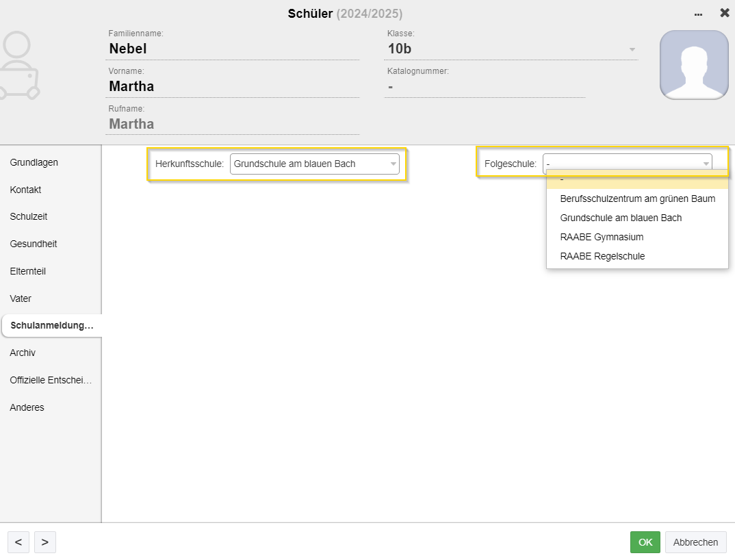The height and width of the screenshot is (560, 735).
Task: Collapse the Folgeschule dropdown arrow
Action: tap(705, 164)
